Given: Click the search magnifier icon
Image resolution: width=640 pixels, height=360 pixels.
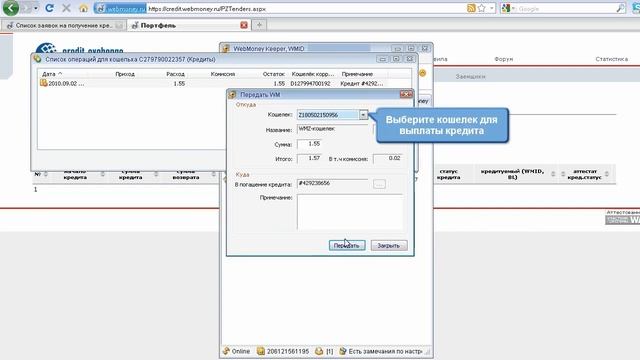Looking at the screenshot, I should (620, 8).
